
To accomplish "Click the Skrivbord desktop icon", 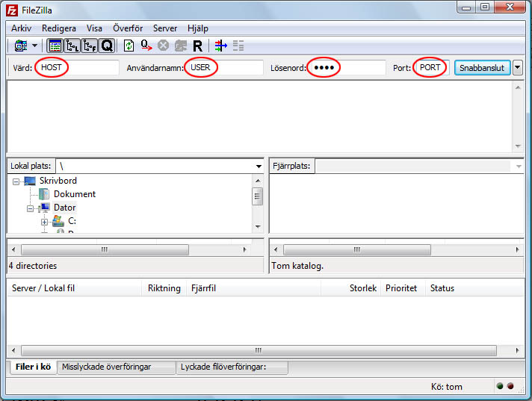I will [30, 181].
